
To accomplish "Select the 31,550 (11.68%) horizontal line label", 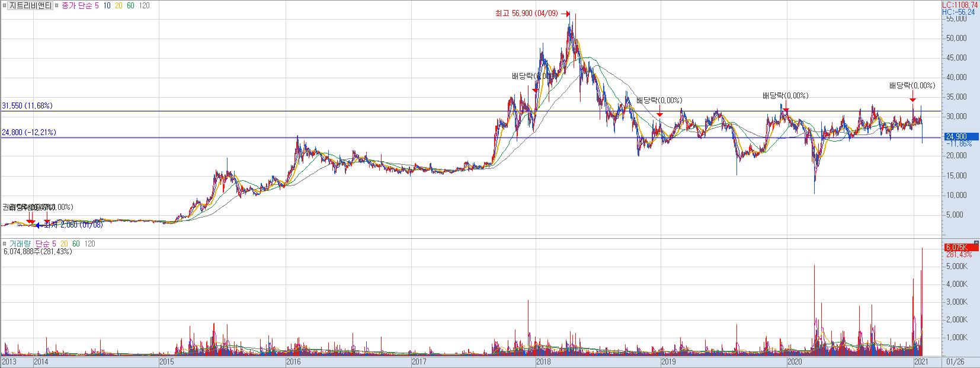I will 27,106.
